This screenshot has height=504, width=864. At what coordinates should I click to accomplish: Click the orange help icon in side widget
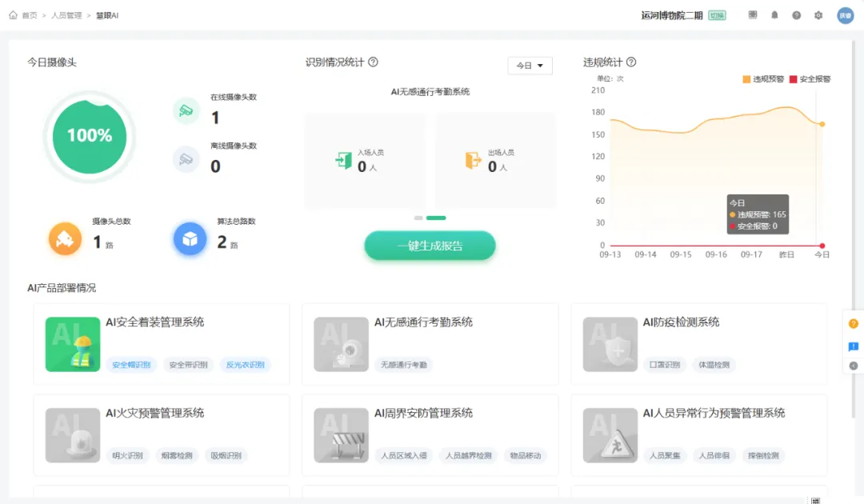[x=854, y=324]
